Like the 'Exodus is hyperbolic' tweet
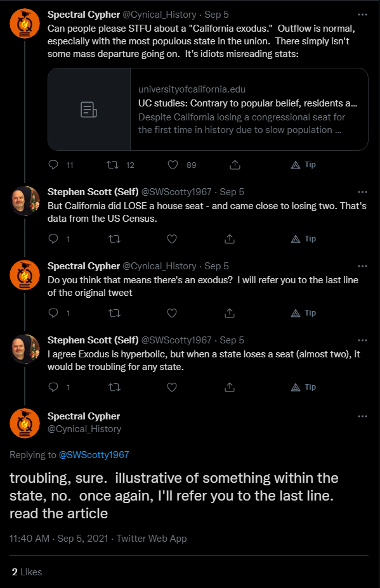 172,387
